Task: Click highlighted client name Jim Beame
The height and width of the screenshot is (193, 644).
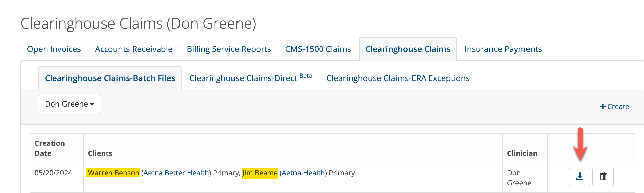Action: point(260,173)
